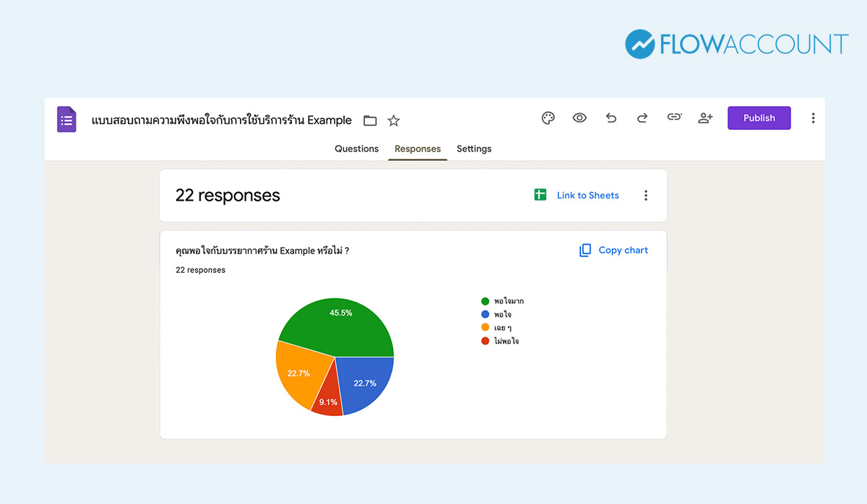
Task: Open Link to Sheets
Action: point(587,194)
